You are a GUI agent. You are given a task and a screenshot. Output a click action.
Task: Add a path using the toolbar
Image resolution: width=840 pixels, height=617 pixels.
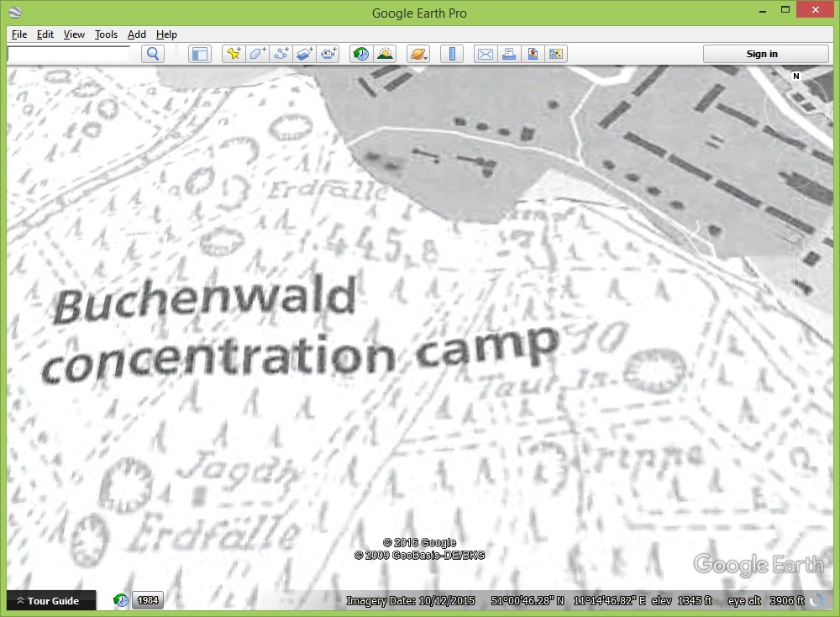281,54
